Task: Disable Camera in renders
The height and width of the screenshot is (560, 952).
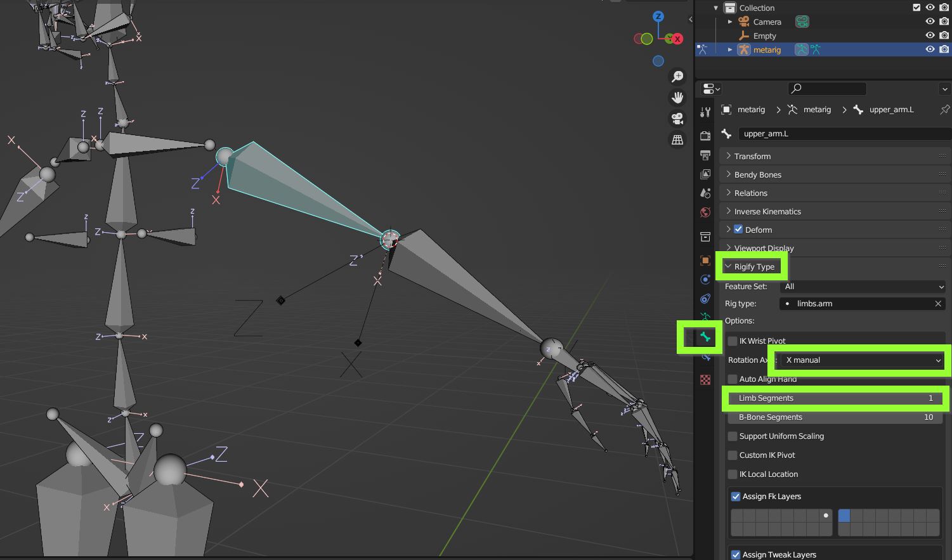Action: click(x=944, y=22)
